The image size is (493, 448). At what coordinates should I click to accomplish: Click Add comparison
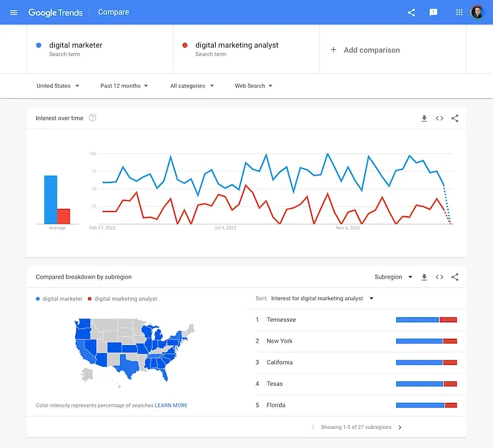[x=365, y=50]
